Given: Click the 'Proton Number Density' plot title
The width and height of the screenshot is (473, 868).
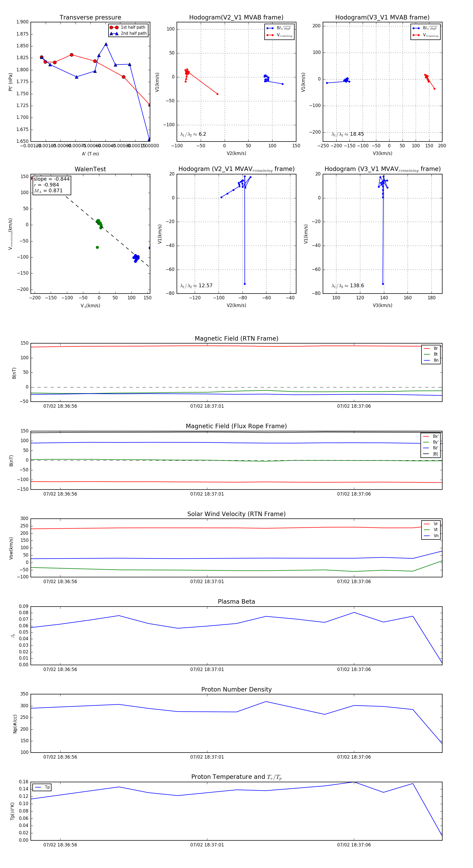Looking at the screenshot, I should [236, 689].
